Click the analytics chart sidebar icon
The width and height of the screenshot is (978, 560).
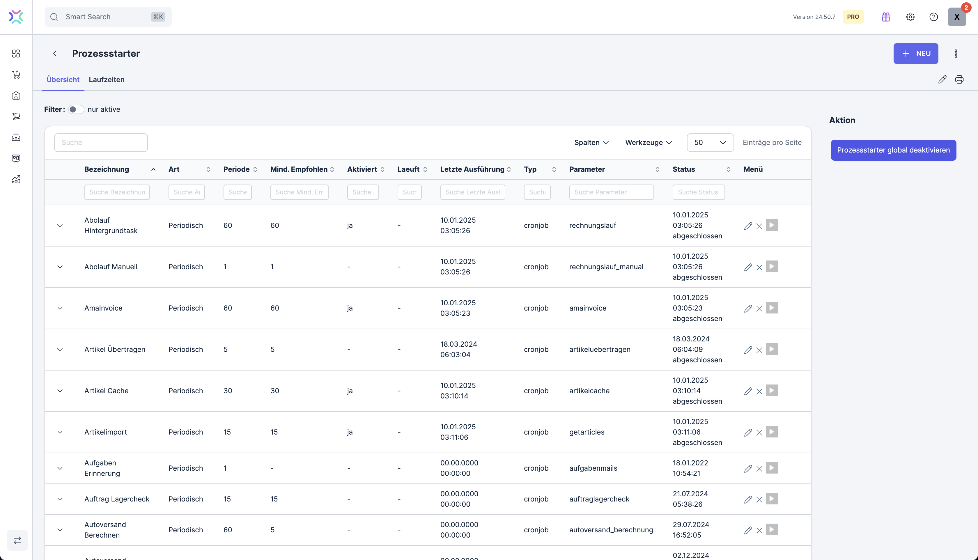tap(16, 180)
